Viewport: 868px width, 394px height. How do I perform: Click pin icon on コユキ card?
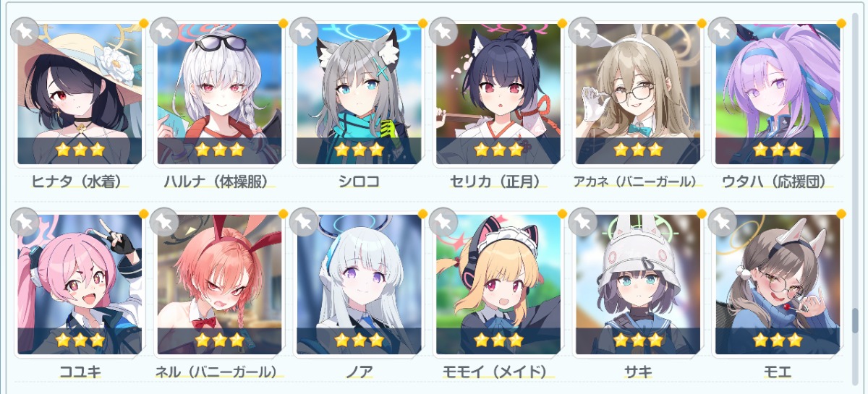pos(24,221)
